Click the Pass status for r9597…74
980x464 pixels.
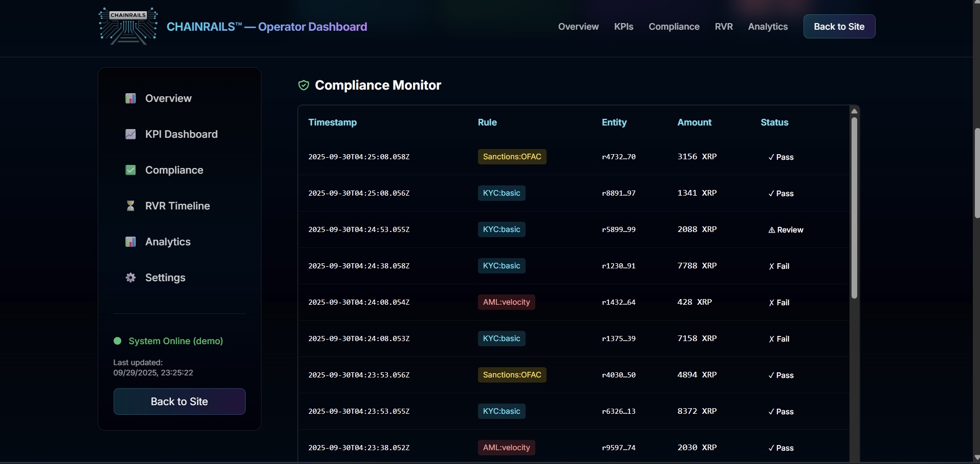[781, 448]
